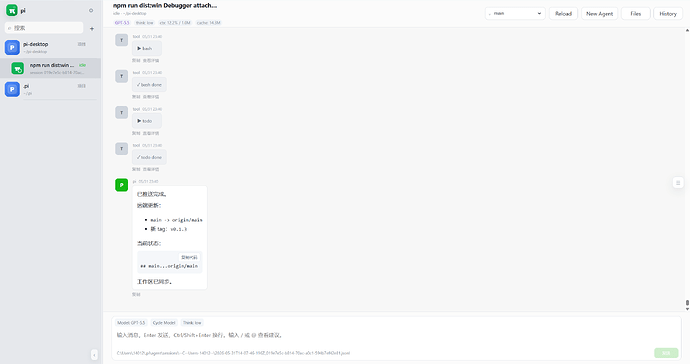
Task: Click the Cycle Model chip
Action: pyautogui.click(x=164, y=323)
